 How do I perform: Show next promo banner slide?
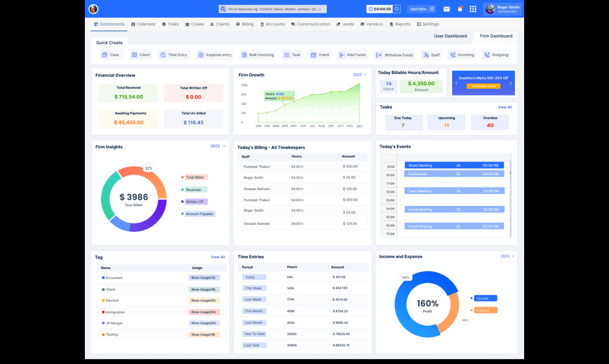pos(511,83)
